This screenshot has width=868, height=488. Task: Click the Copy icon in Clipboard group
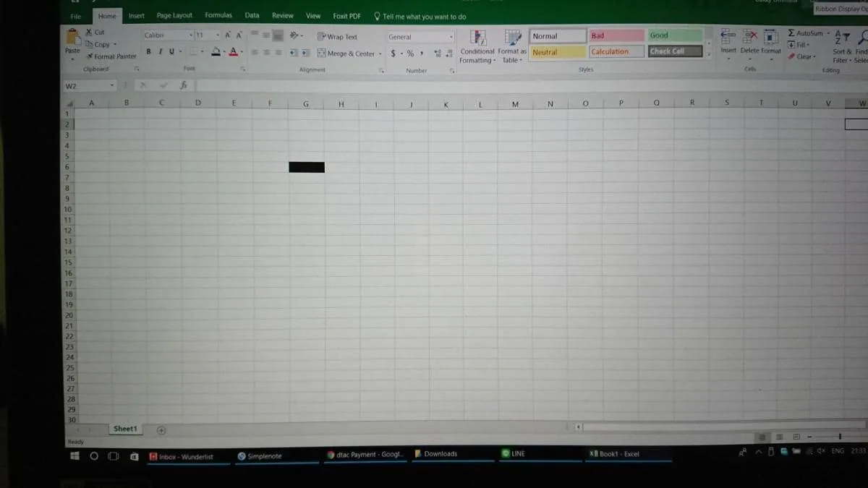[x=89, y=44]
